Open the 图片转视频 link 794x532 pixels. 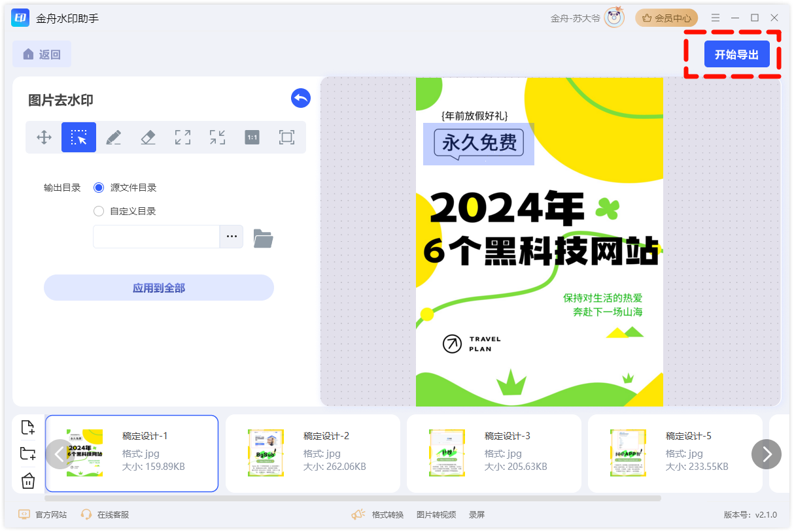[x=436, y=514]
